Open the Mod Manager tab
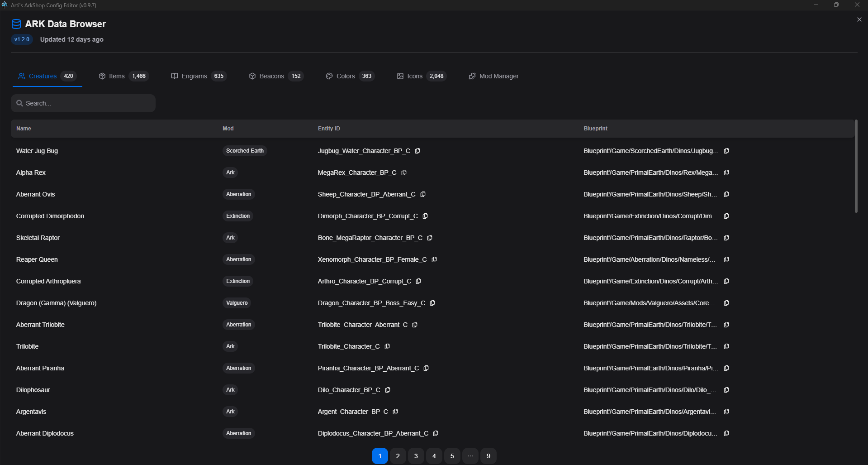The height and width of the screenshot is (465, 868). [x=493, y=76]
